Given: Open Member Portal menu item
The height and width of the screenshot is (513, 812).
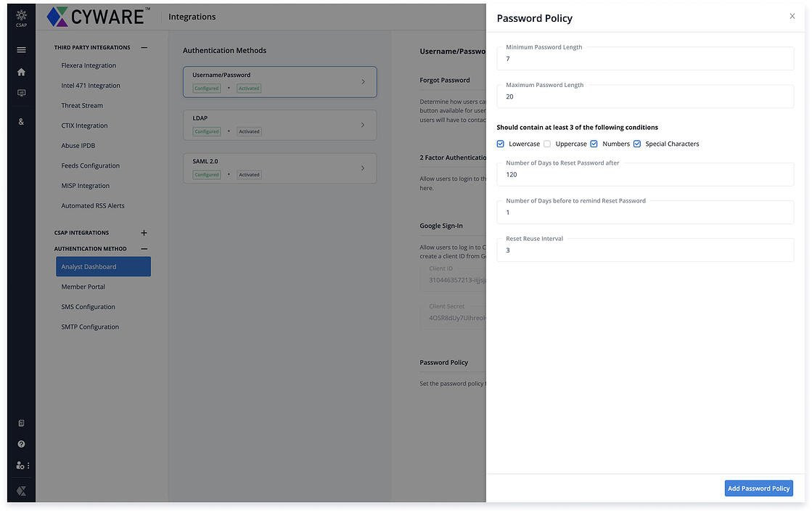Looking at the screenshot, I should (83, 287).
